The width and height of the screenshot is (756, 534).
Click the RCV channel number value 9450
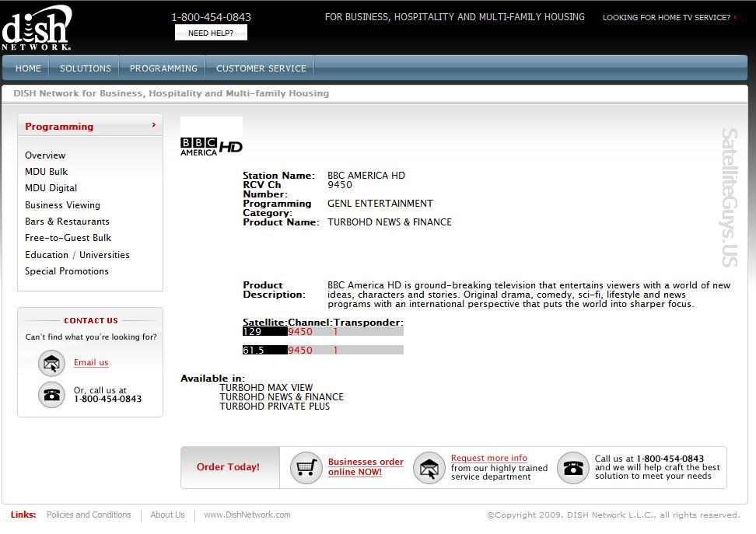340,184
